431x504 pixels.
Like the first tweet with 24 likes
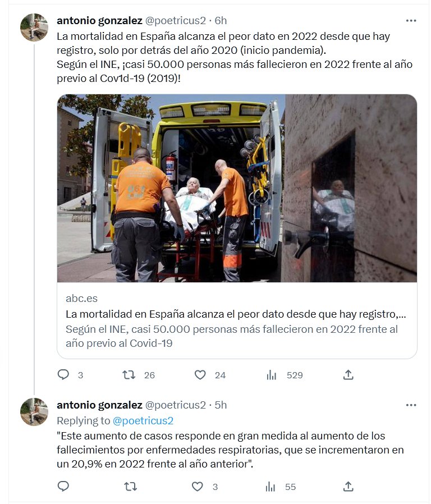click(200, 375)
